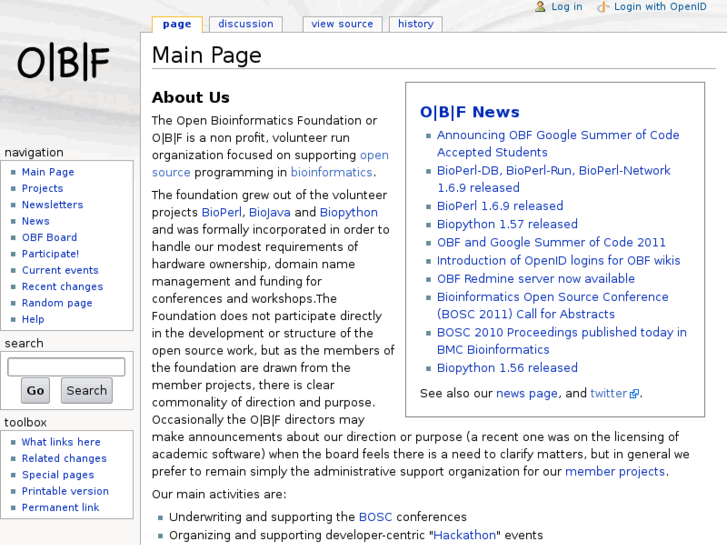
Task: Click the O|B|F logo image
Action: (63, 62)
